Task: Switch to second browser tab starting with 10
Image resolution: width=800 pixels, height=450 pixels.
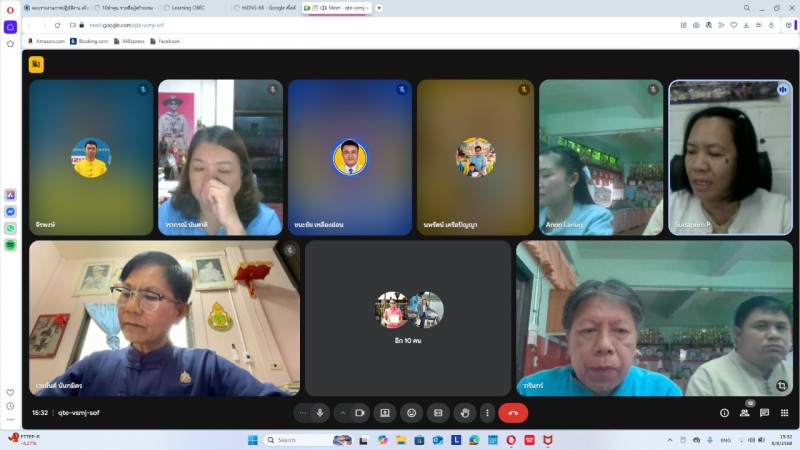Action: 127,8
